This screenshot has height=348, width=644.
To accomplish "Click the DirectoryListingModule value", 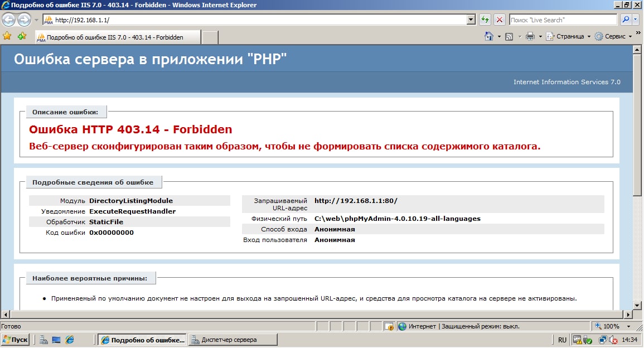I will tap(131, 201).
